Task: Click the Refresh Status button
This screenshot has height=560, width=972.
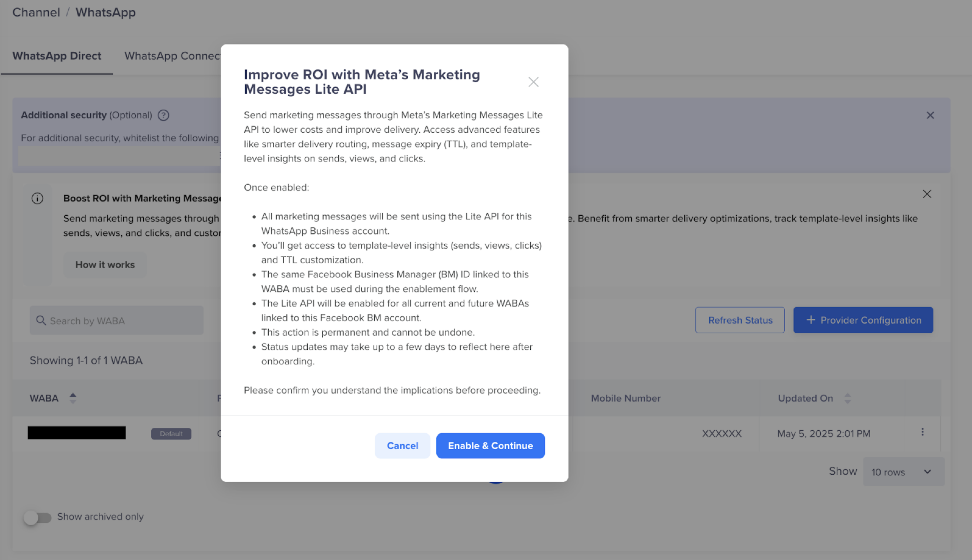Action: pyautogui.click(x=740, y=320)
